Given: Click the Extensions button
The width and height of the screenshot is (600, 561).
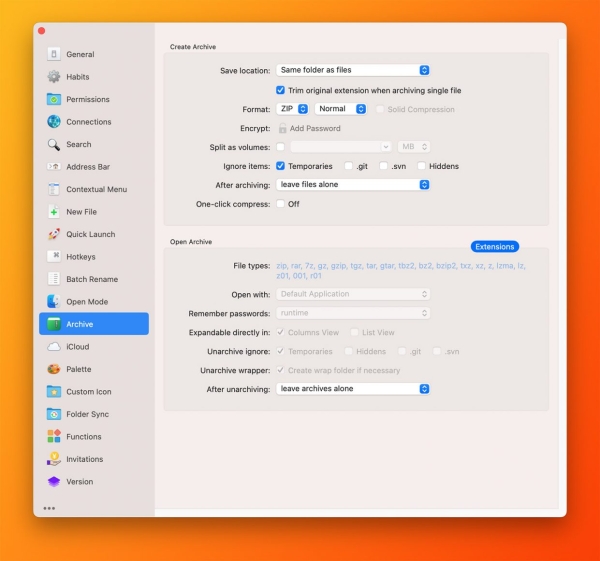Looking at the screenshot, I should coord(495,247).
